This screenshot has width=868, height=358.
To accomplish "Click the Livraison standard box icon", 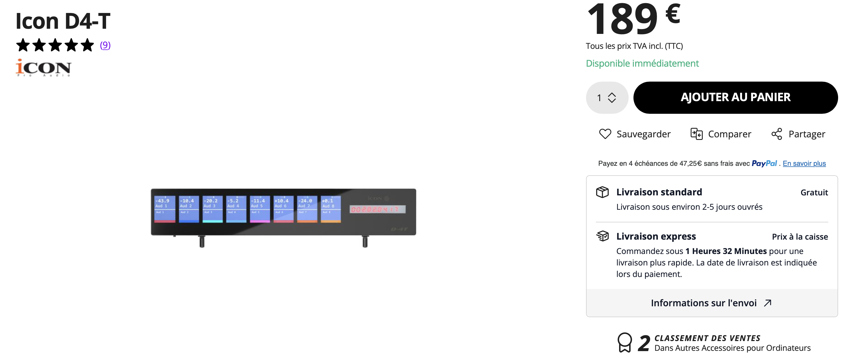I will point(602,192).
